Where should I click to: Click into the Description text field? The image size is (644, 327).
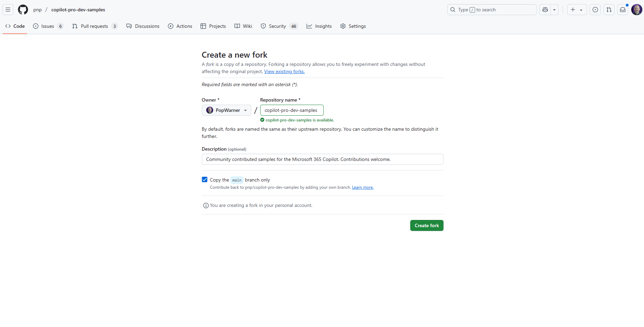[323, 159]
